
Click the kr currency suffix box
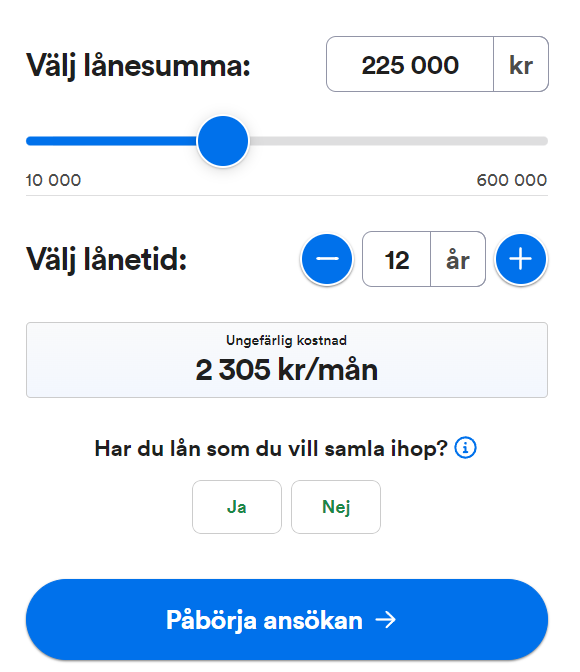coord(521,64)
